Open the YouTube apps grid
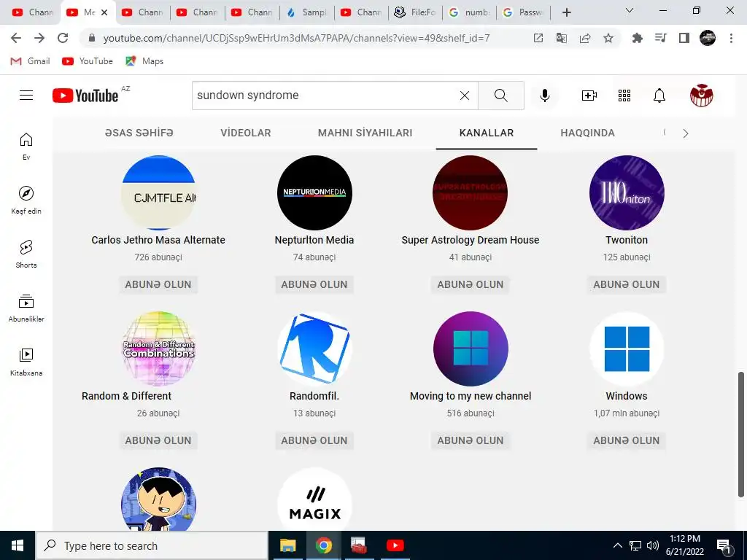 (x=624, y=96)
